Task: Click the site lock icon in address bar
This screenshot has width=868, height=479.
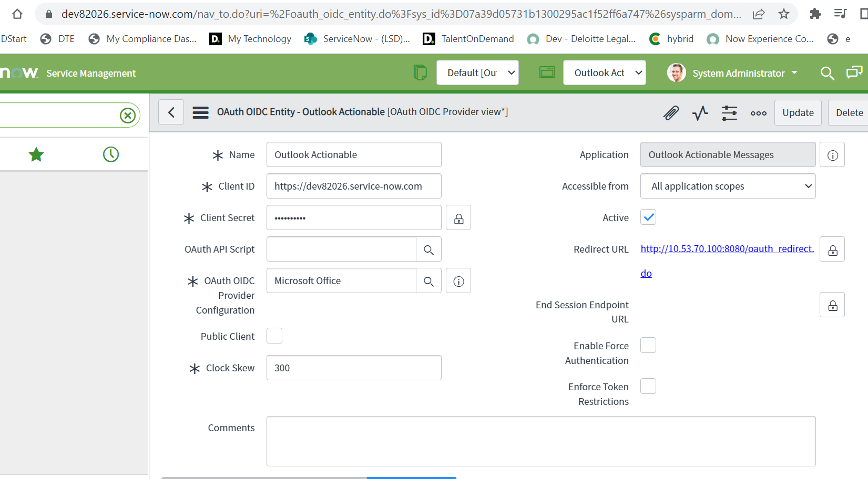Action: coord(49,14)
